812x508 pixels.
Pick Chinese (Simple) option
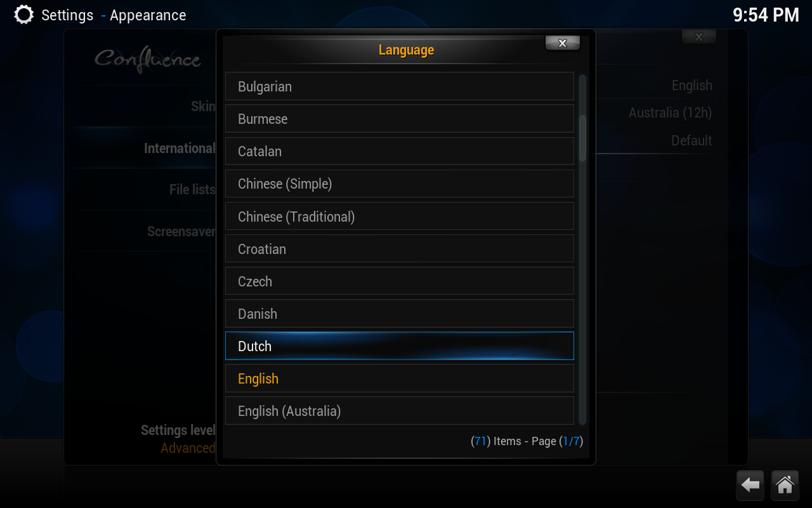[x=400, y=184]
